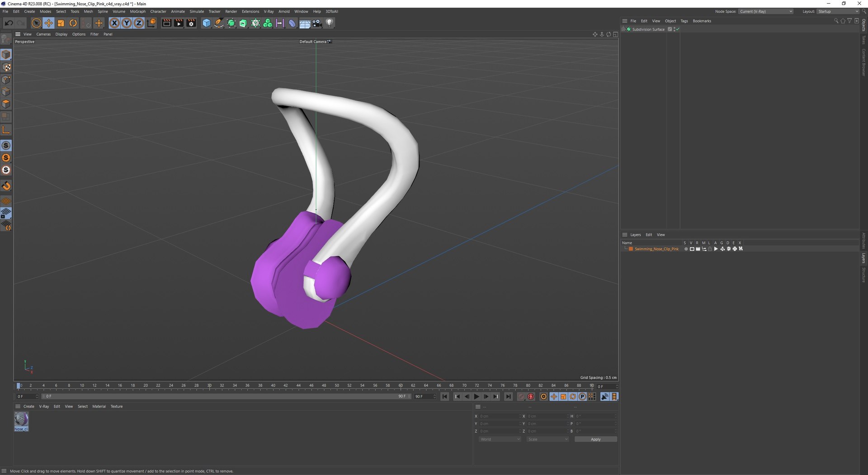Open the V-Ray menu in the menu bar
The image size is (868, 475).
(269, 11)
